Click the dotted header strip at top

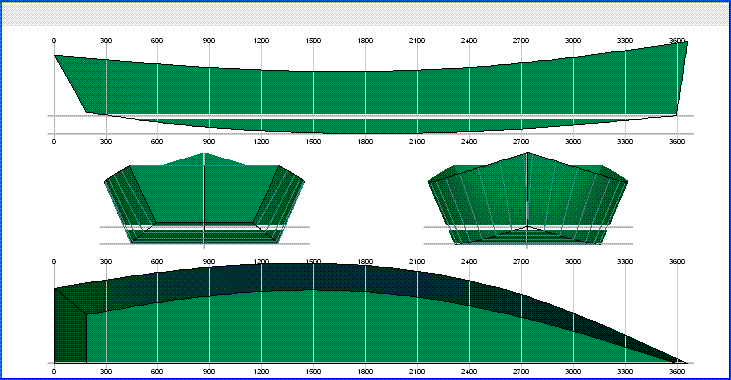click(x=366, y=14)
